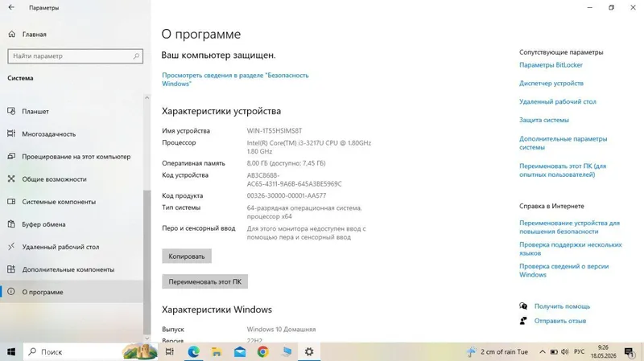Open the blue monitor app on taskbar
This screenshot has width=644, height=361.
tap(287, 352)
